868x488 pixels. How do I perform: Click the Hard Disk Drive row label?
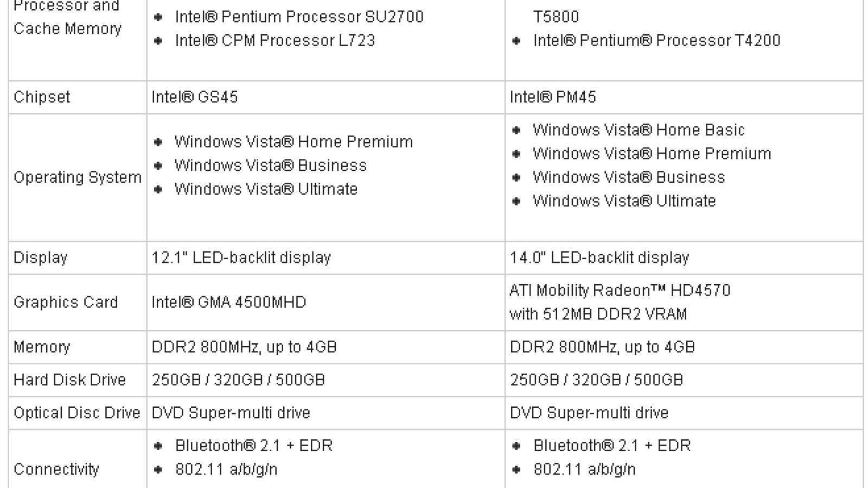point(69,380)
